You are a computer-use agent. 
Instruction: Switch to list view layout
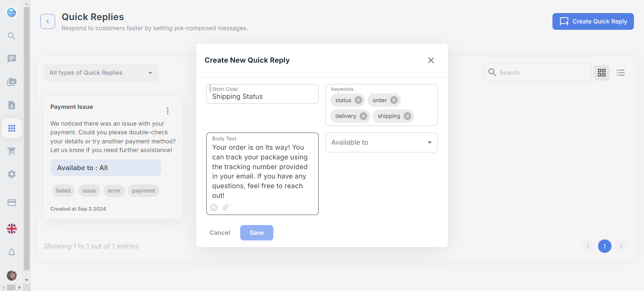tap(621, 73)
